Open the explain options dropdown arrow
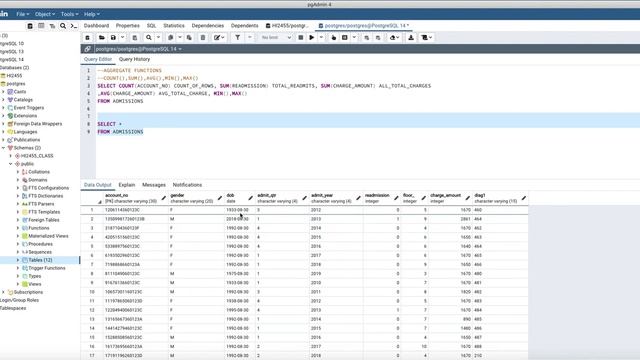Image resolution: width=640 pixels, height=360 pixels. click(x=354, y=38)
